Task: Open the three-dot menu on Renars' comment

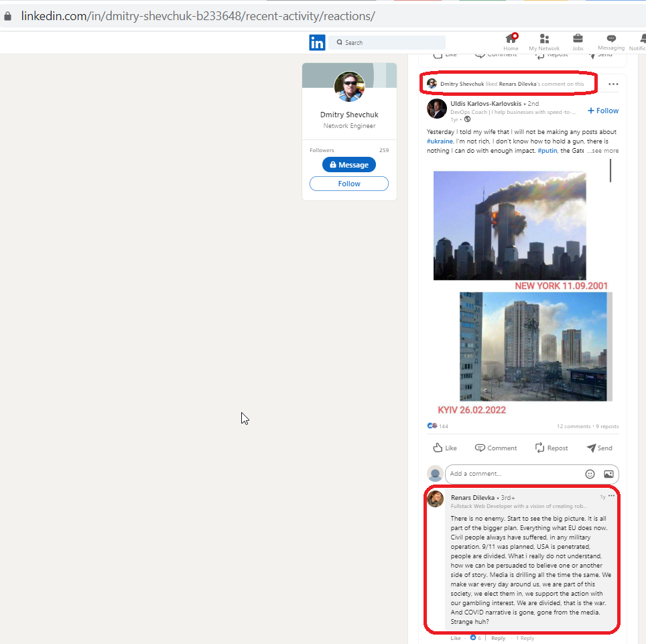Action: point(611,496)
